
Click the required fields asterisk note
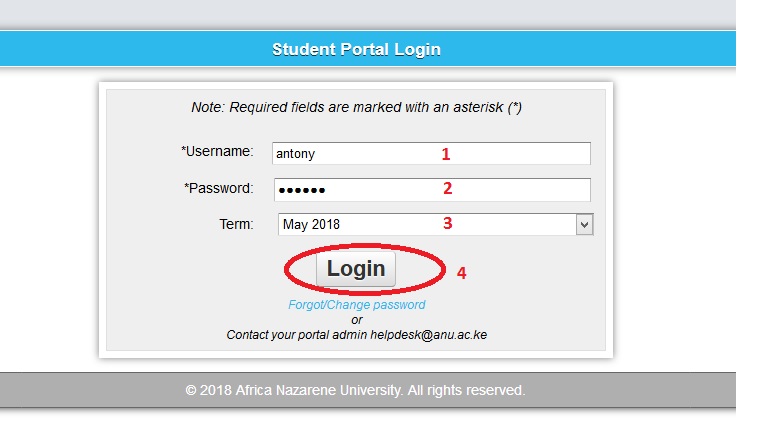[x=356, y=107]
